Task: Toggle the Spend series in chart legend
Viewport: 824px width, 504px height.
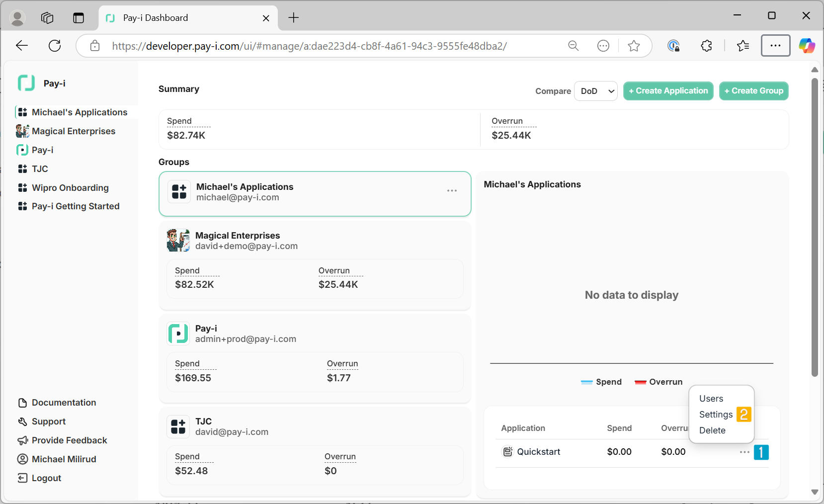Action: pos(601,382)
